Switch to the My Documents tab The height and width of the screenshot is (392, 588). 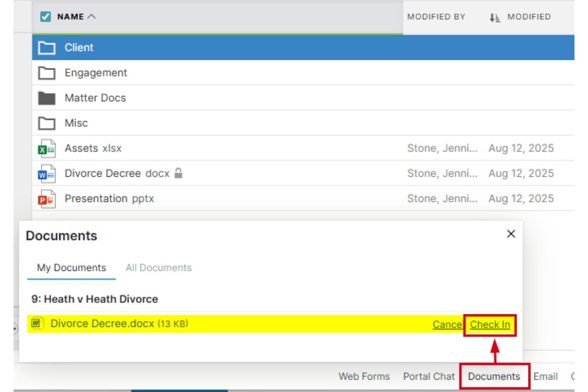[71, 268]
